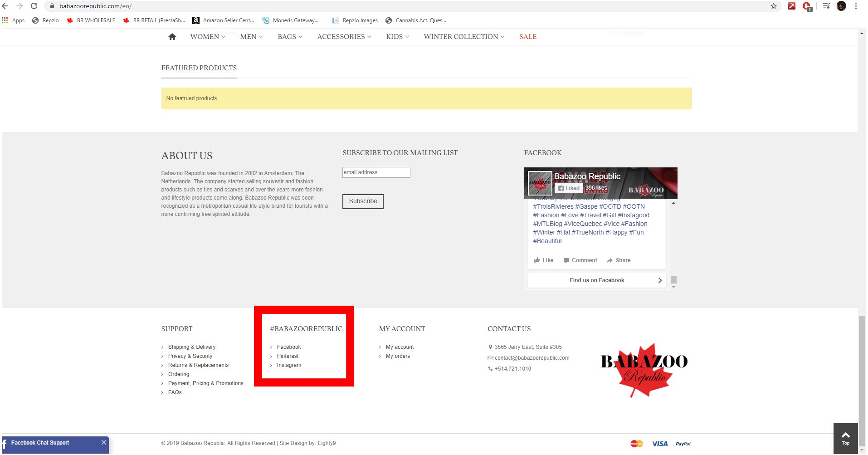The image size is (868, 455).
Task: Click the Subscribe button
Action: click(363, 201)
